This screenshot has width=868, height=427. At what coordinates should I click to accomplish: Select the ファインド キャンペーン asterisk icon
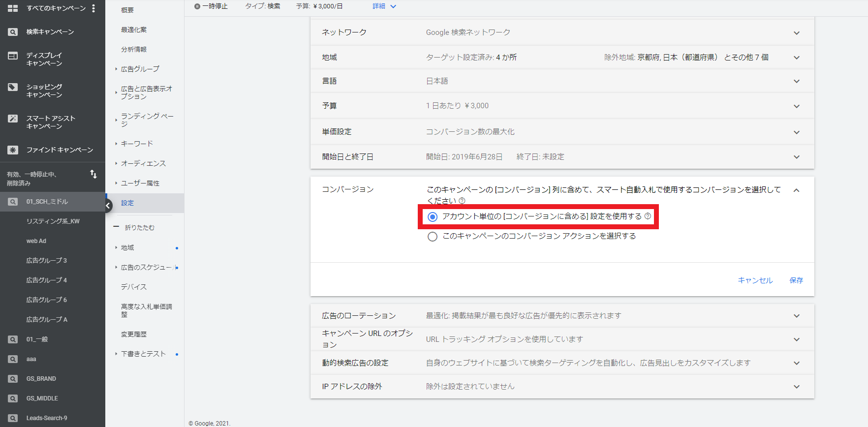13,150
